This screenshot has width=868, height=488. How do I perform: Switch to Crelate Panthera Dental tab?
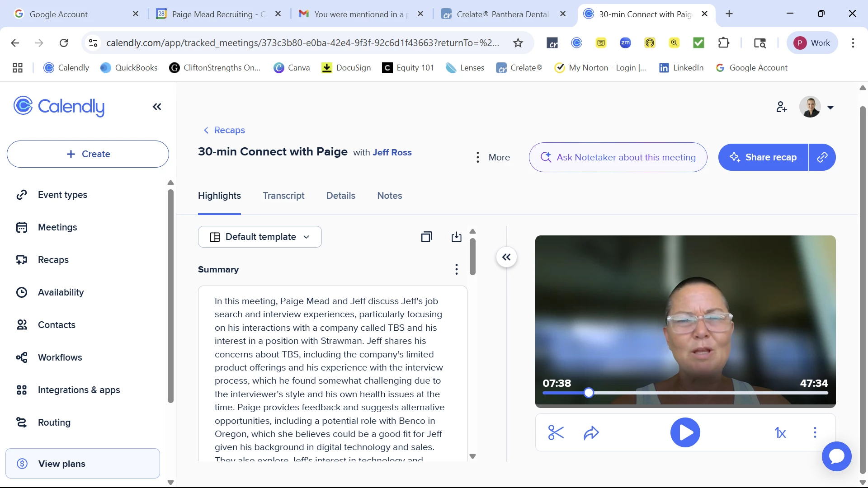click(x=503, y=14)
